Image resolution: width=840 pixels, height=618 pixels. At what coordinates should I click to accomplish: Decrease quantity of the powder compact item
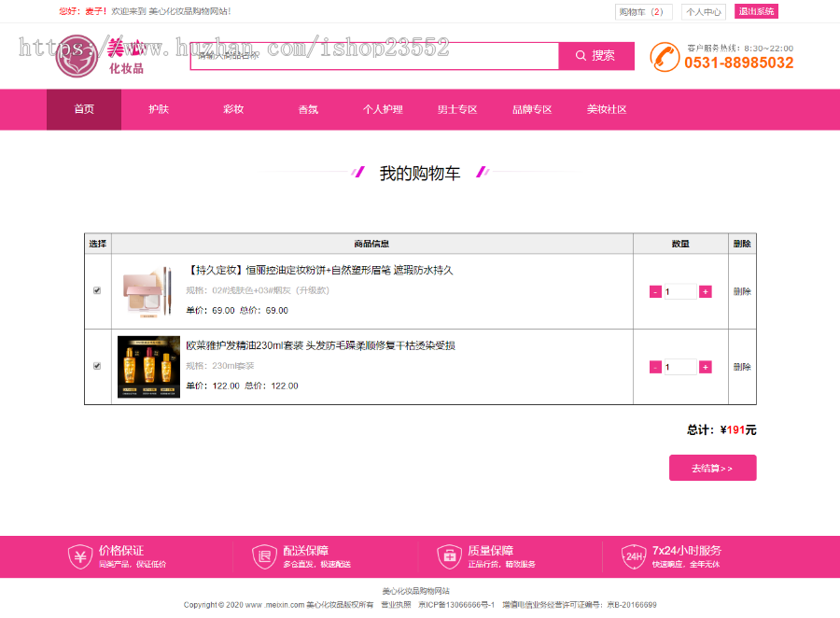click(655, 291)
